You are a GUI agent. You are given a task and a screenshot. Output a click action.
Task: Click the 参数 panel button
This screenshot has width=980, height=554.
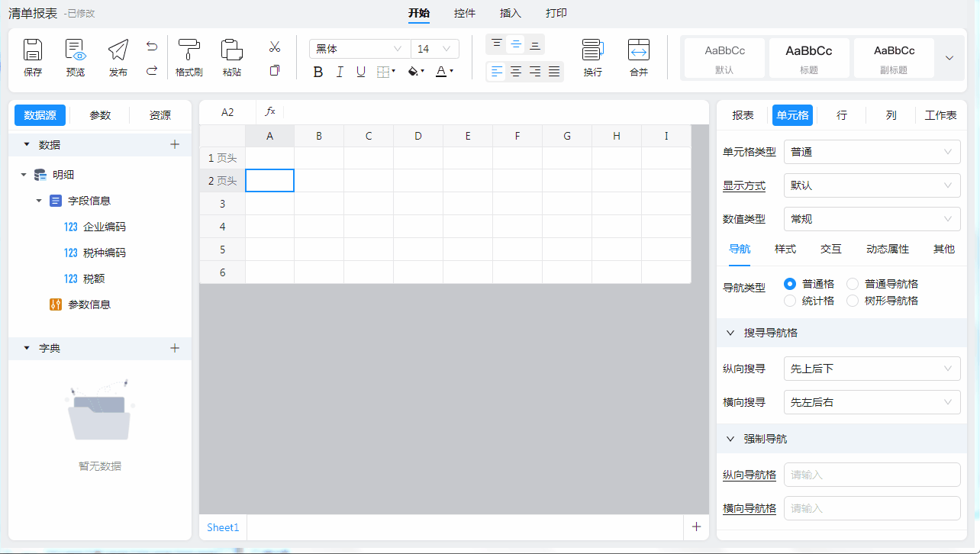pos(100,115)
